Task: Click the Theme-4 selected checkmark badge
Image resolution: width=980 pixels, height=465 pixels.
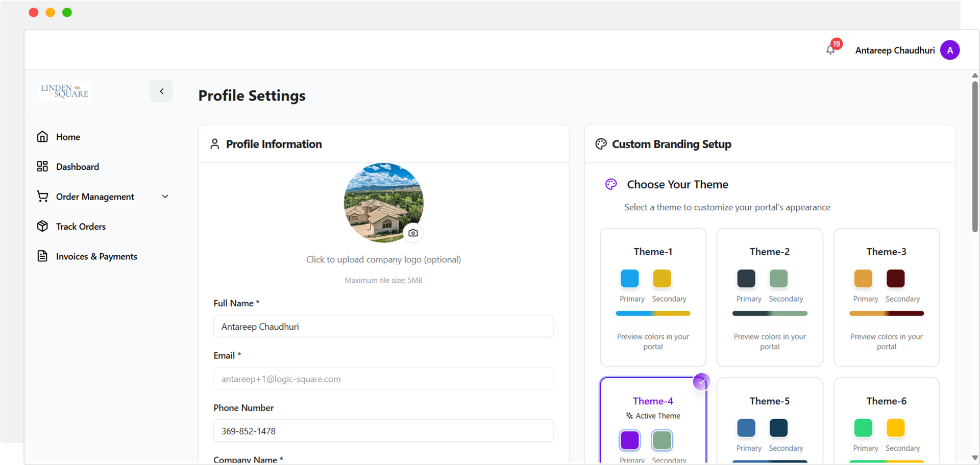Action: click(x=701, y=382)
